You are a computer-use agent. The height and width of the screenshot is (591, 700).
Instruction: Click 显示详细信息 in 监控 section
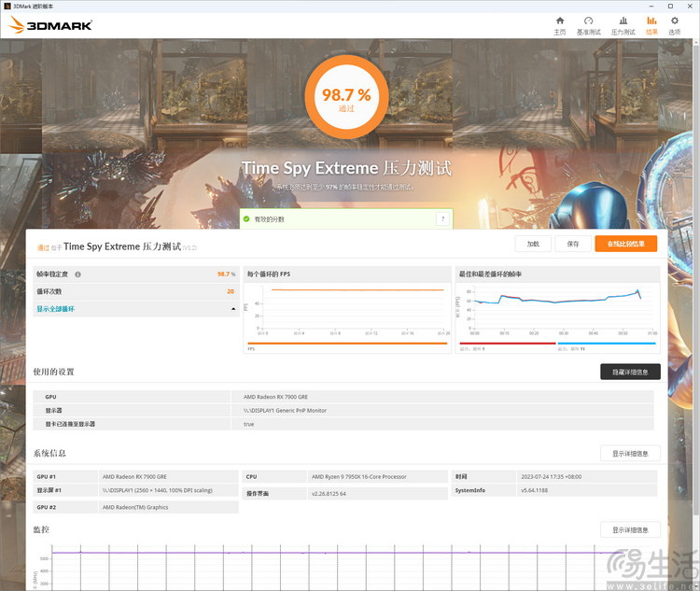coord(630,529)
